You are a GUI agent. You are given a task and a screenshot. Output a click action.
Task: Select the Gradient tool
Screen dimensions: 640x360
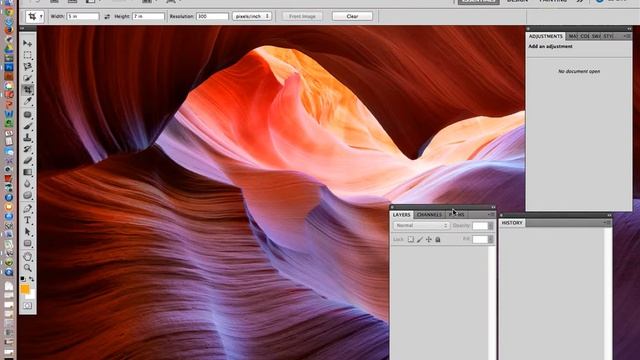27,172
